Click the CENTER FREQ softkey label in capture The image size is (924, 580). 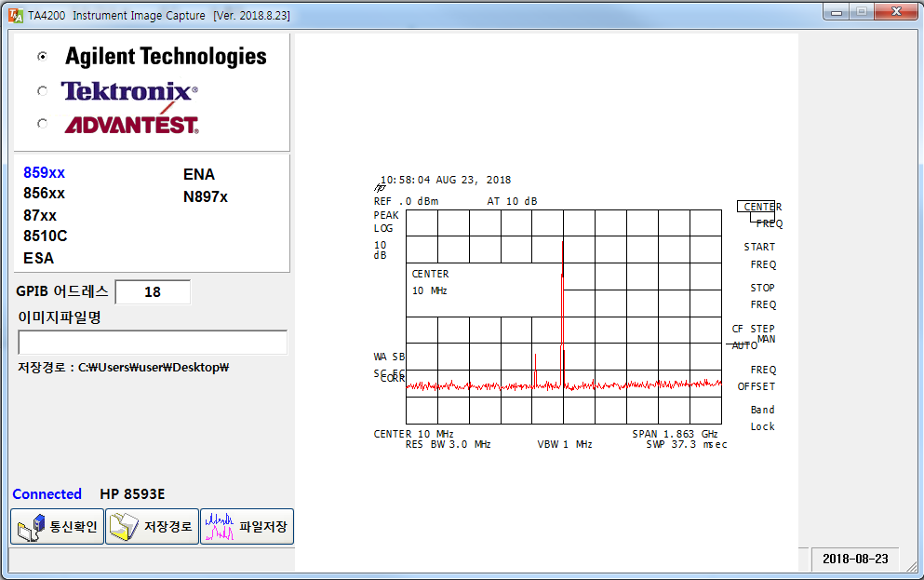click(762, 215)
